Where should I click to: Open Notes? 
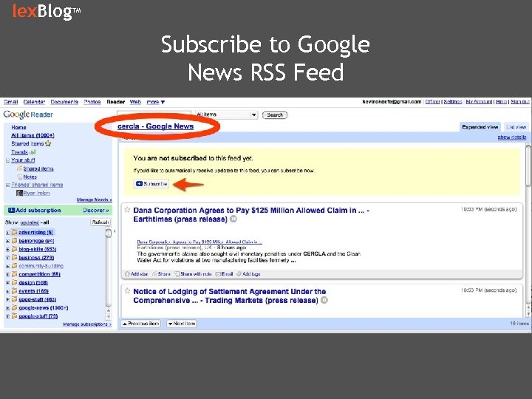coord(30,177)
